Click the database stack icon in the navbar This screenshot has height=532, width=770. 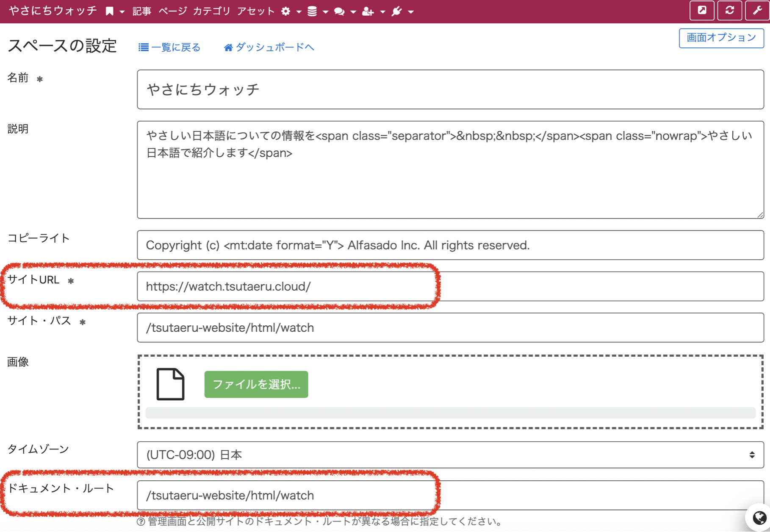pyautogui.click(x=312, y=11)
